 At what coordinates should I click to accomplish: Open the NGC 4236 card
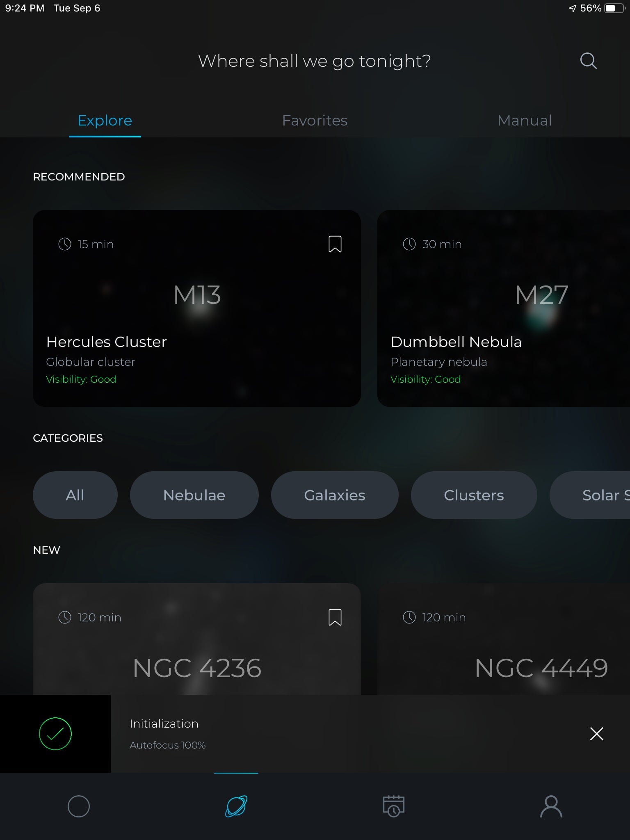coord(197,639)
